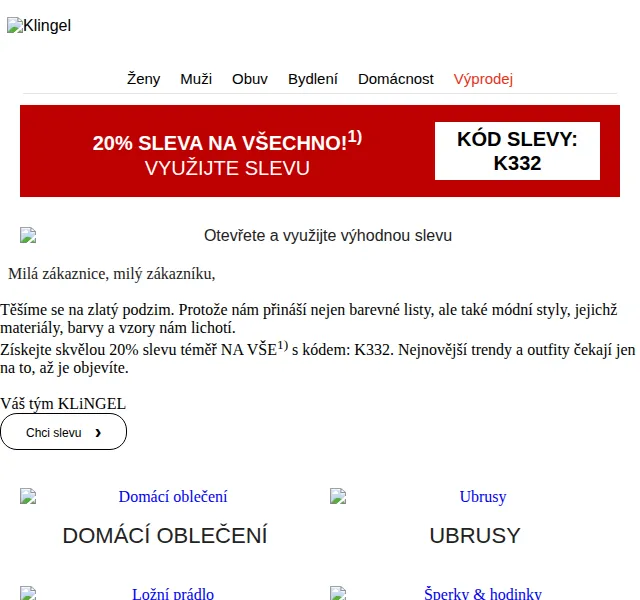Click the UBRUSY heading
The height and width of the screenshot is (600, 640).
[475, 536]
